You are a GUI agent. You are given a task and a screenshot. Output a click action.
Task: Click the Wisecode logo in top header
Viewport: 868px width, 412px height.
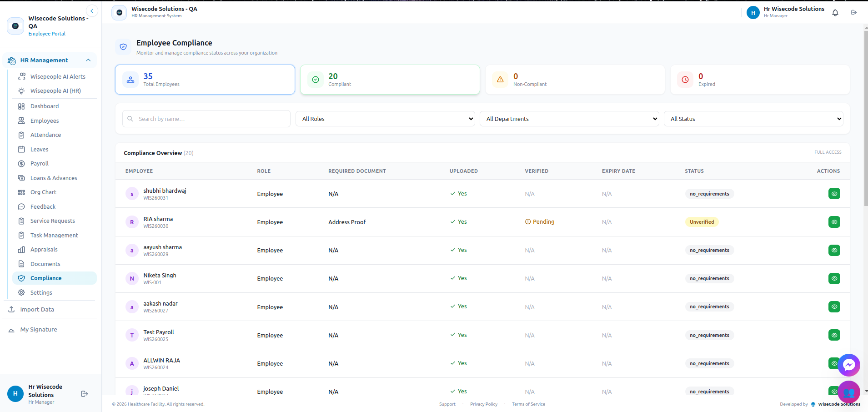(119, 13)
